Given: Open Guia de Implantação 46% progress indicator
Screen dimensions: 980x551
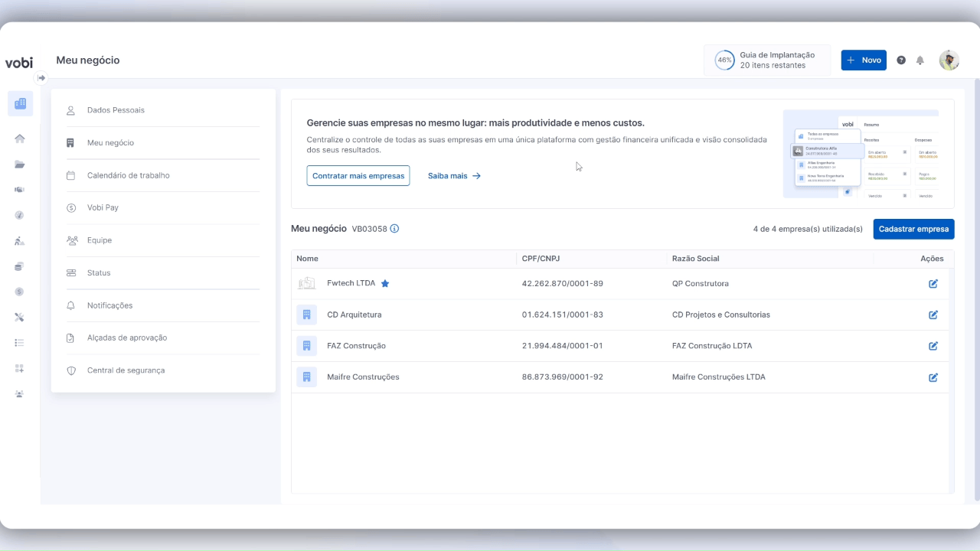Looking at the screenshot, I should (x=766, y=60).
